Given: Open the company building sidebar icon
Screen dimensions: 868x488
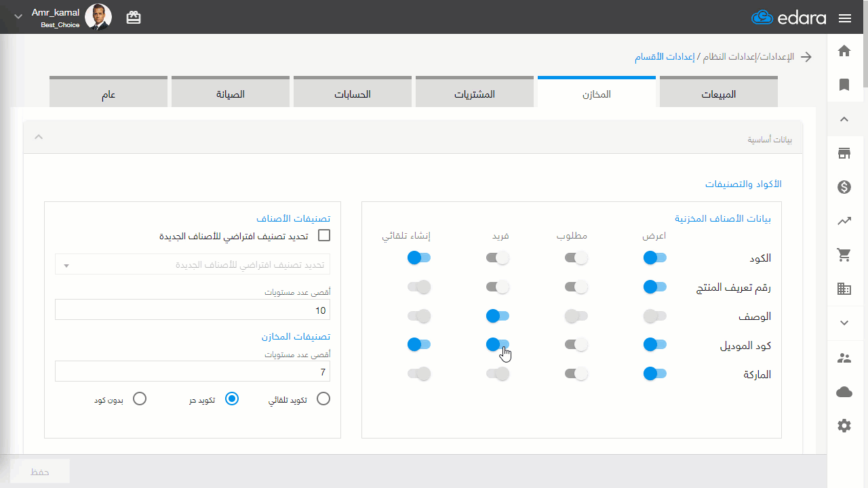Looking at the screenshot, I should 844,289.
